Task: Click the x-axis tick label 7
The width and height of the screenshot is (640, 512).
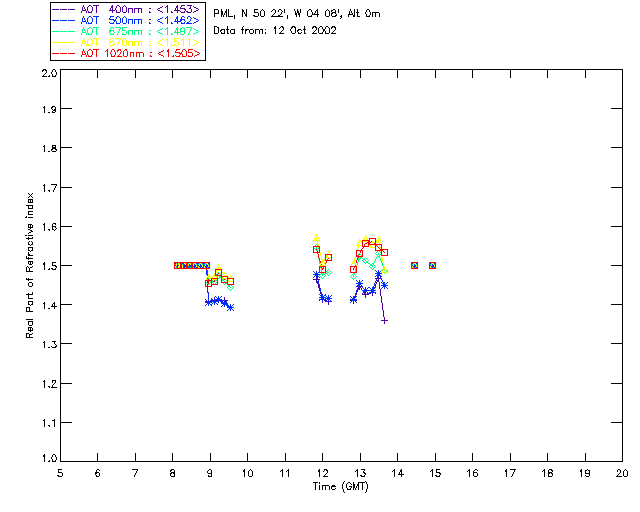Action: click(x=135, y=473)
